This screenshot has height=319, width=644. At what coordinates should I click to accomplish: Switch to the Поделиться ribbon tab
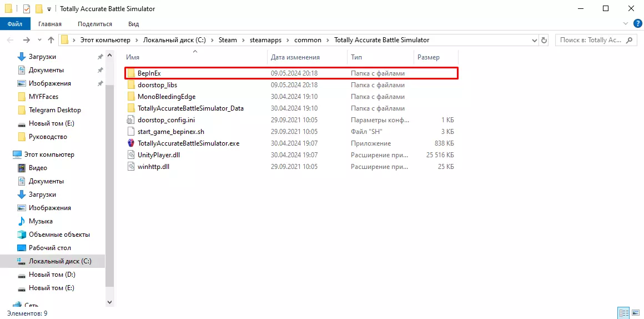click(x=94, y=24)
